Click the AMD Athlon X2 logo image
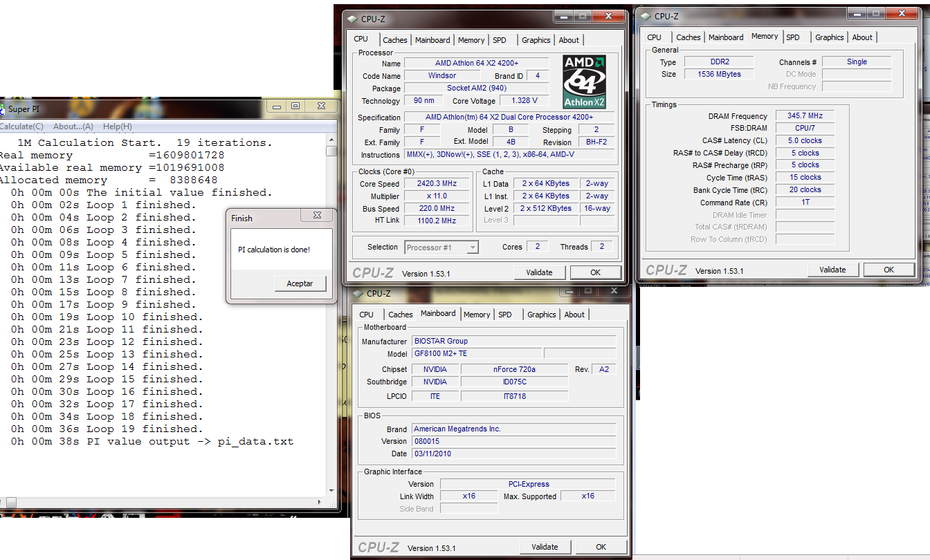This screenshot has width=930, height=560. (x=585, y=82)
